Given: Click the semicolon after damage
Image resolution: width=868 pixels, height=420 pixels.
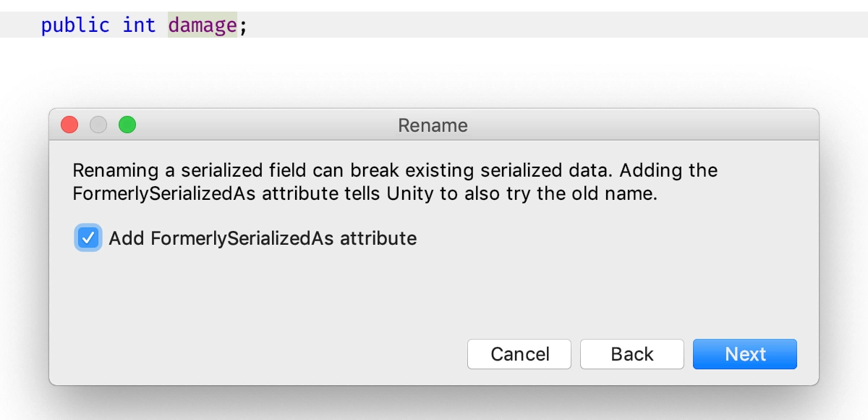Looking at the screenshot, I should tap(243, 27).
